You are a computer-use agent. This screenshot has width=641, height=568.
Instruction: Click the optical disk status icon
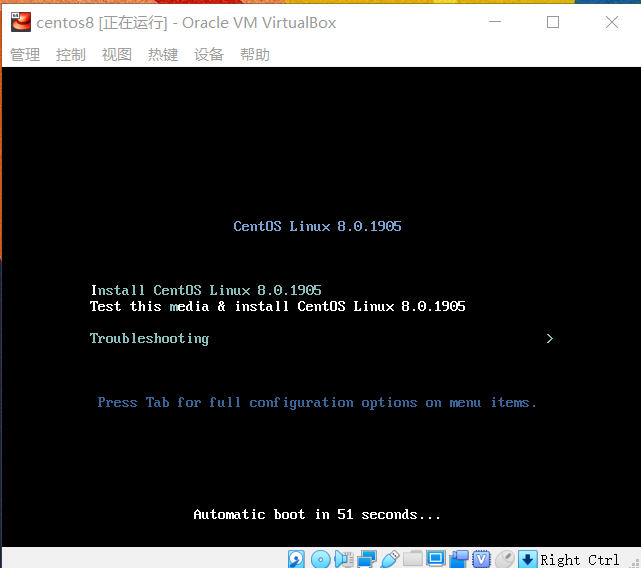coord(320,559)
